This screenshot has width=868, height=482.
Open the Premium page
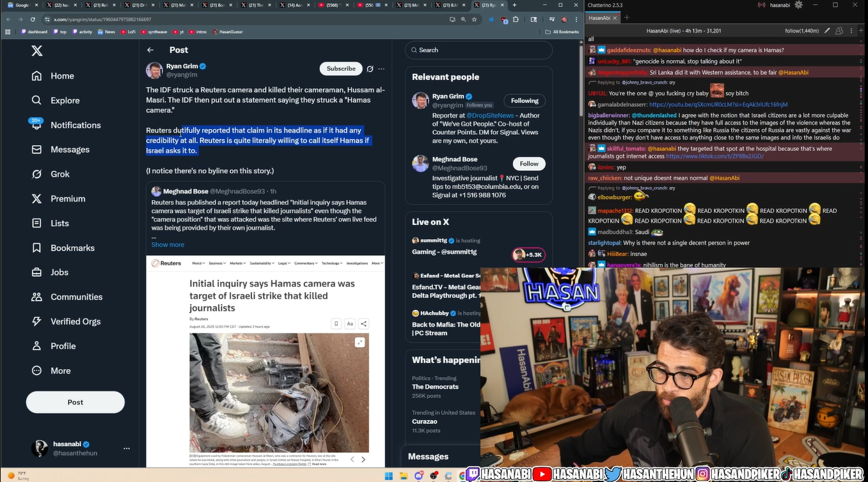click(58, 199)
